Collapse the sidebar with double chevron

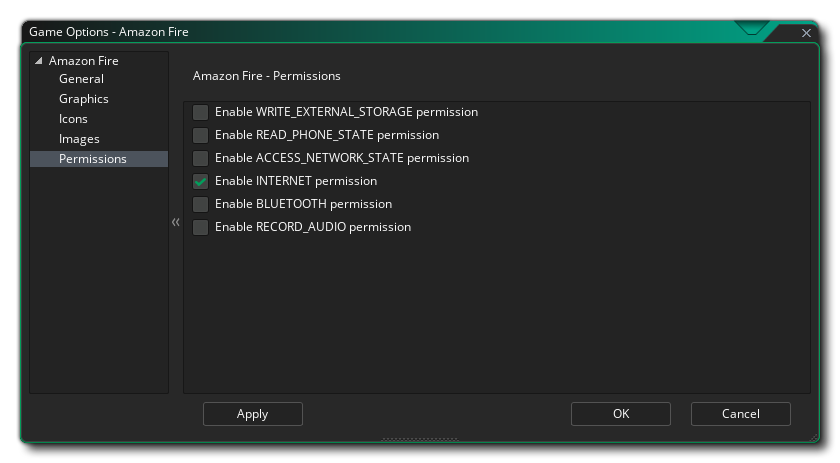[x=176, y=222]
